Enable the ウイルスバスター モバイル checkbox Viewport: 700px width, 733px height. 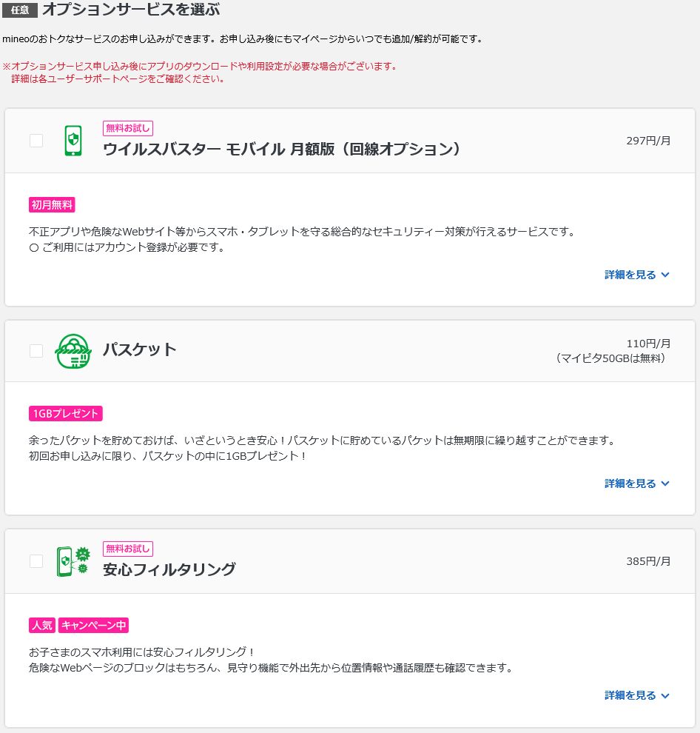35,141
